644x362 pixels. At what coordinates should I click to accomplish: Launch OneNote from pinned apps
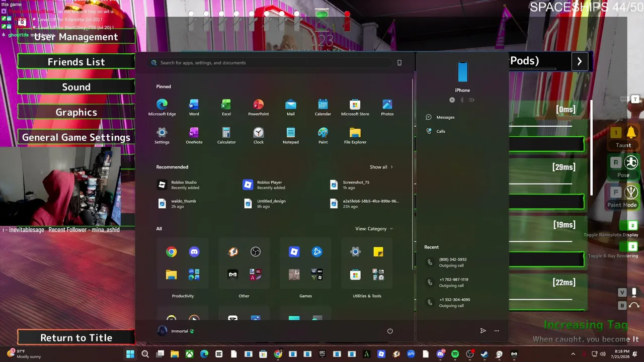[x=194, y=136]
